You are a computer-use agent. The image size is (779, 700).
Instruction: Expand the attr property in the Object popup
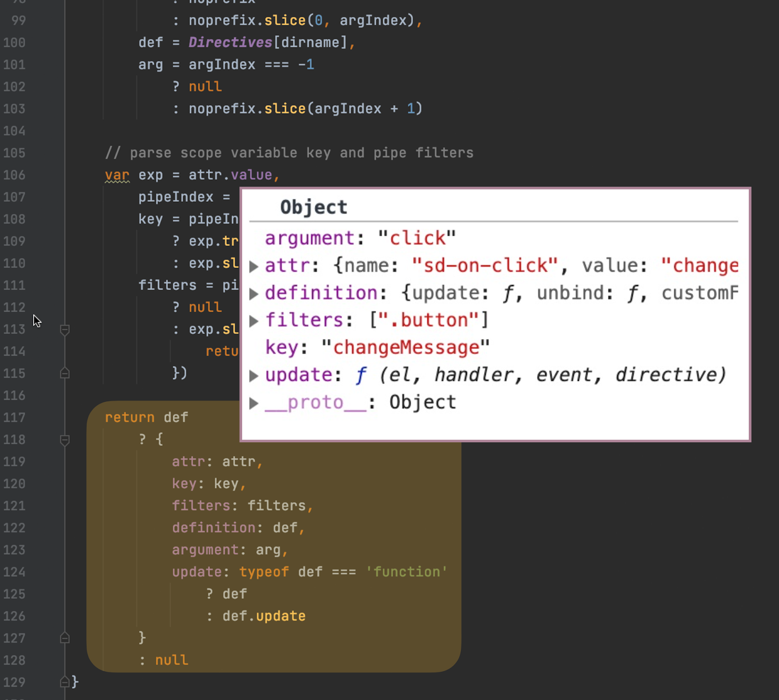pos(254,266)
